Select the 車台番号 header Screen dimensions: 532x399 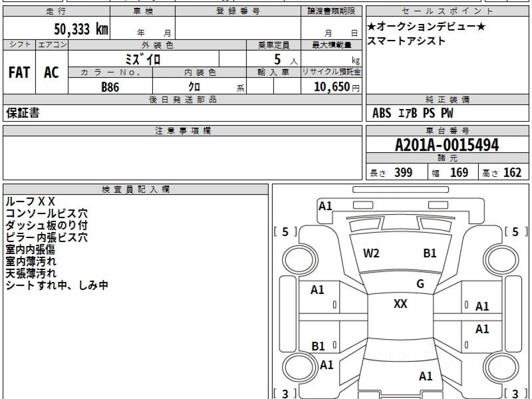(x=448, y=131)
